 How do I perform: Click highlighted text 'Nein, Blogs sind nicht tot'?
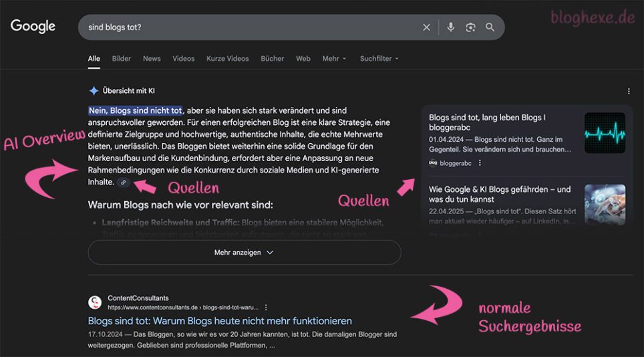[x=135, y=110]
